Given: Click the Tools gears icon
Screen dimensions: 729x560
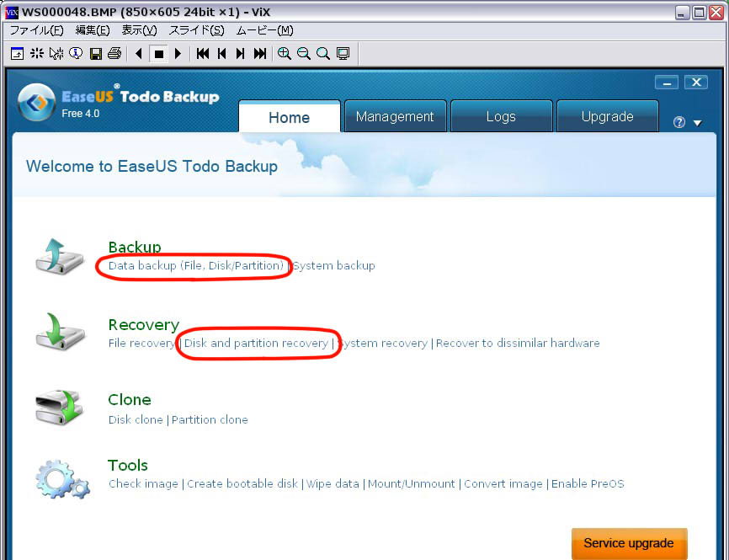Looking at the screenshot, I should pyautogui.click(x=61, y=479).
